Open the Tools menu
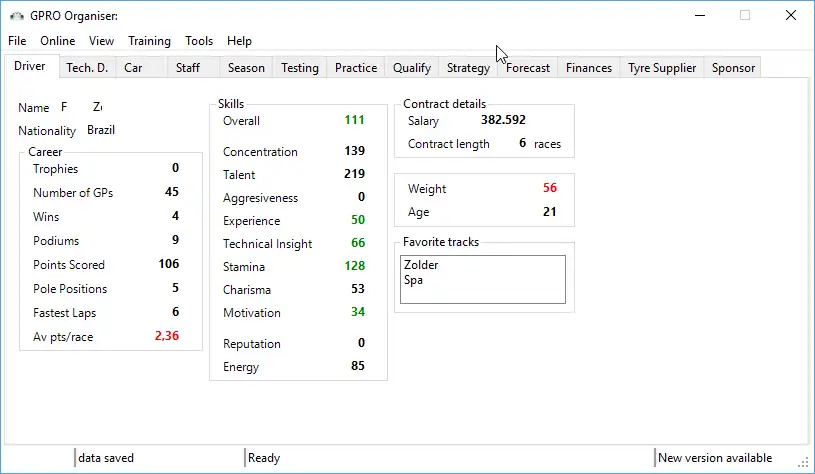This screenshot has width=815, height=474. pos(199,41)
